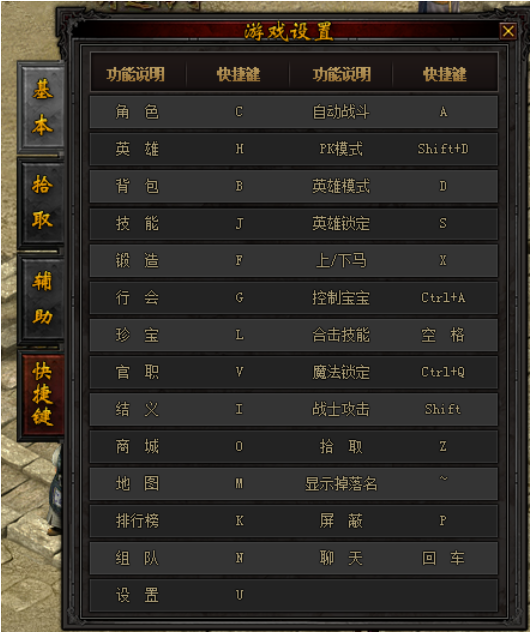Screen dimensions: 531x632
Task: Click the 控制宝宝 hotkey Ctrl+A
Action: (443, 298)
